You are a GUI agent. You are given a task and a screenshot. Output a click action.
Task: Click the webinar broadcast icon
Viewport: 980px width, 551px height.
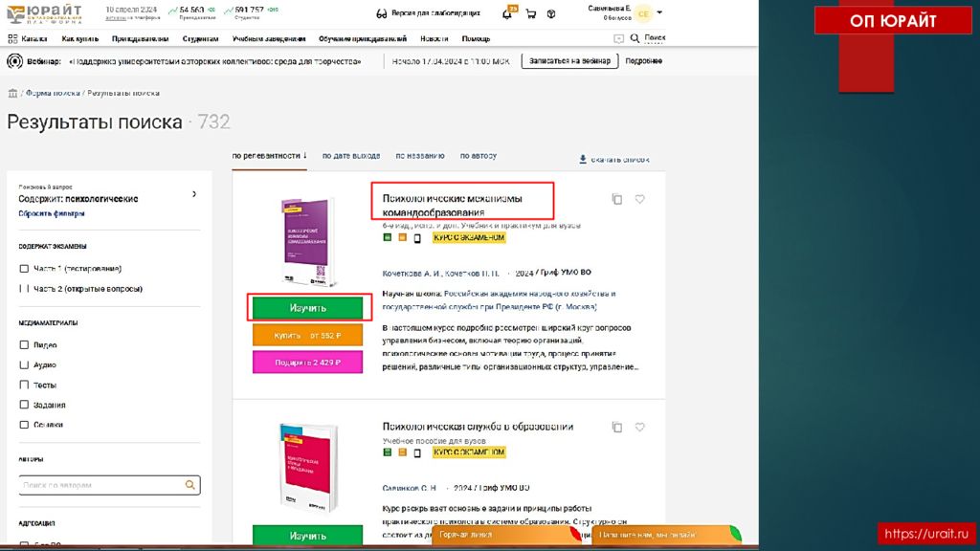click(x=14, y=61)
